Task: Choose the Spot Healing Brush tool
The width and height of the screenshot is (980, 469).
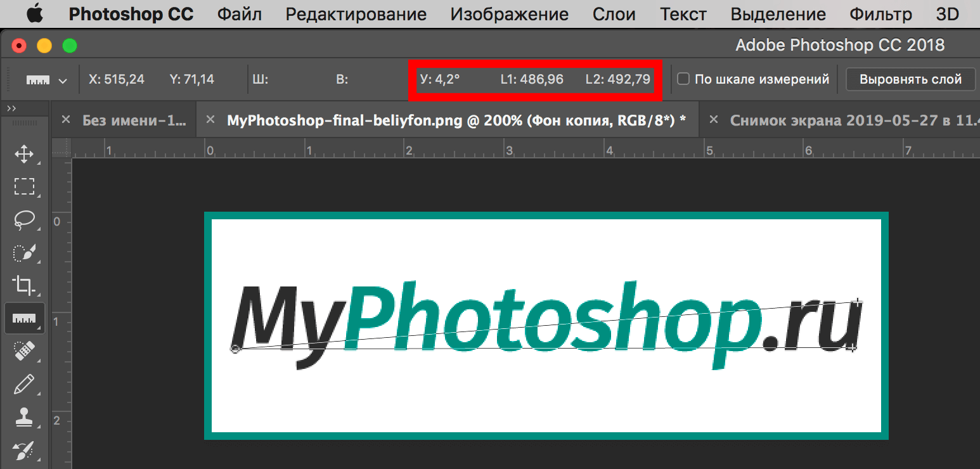Action: pyautogui.click(x=24, y=350)
